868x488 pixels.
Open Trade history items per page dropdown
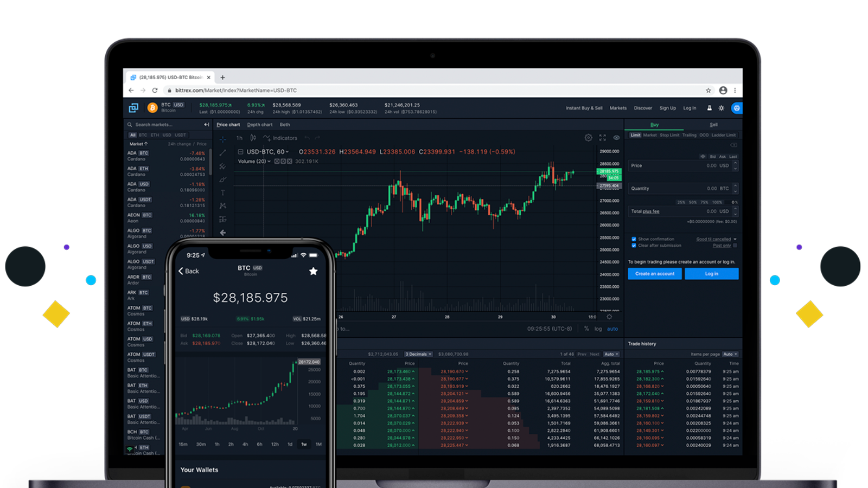(730, 354)
